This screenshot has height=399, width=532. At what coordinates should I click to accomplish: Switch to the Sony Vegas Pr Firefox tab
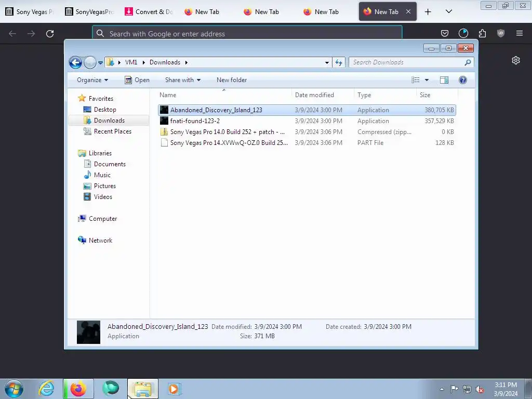pyautogui.click(x=31, y=12)
